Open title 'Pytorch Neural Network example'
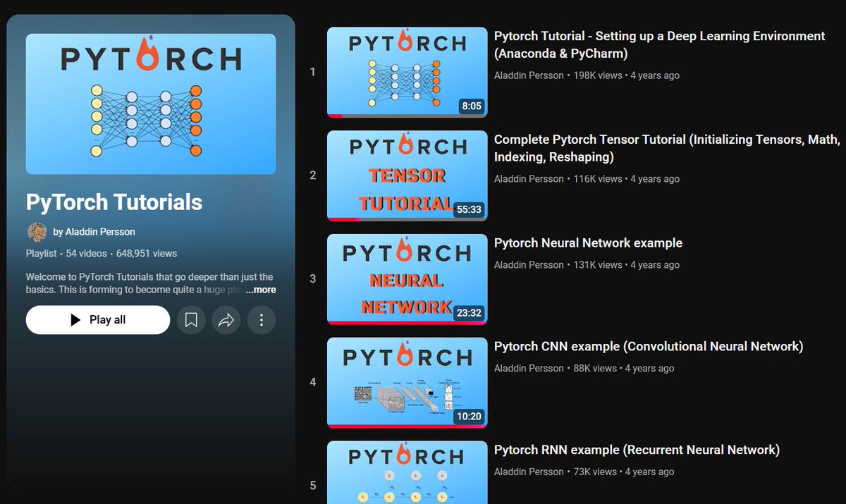This screenshot has width=846, height=504. click(x=588, y=243)
